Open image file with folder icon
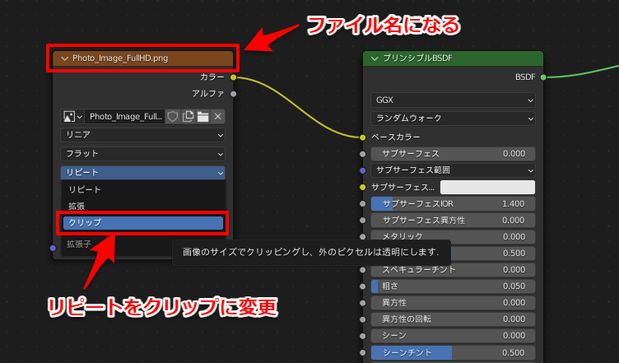 point(203,116)
